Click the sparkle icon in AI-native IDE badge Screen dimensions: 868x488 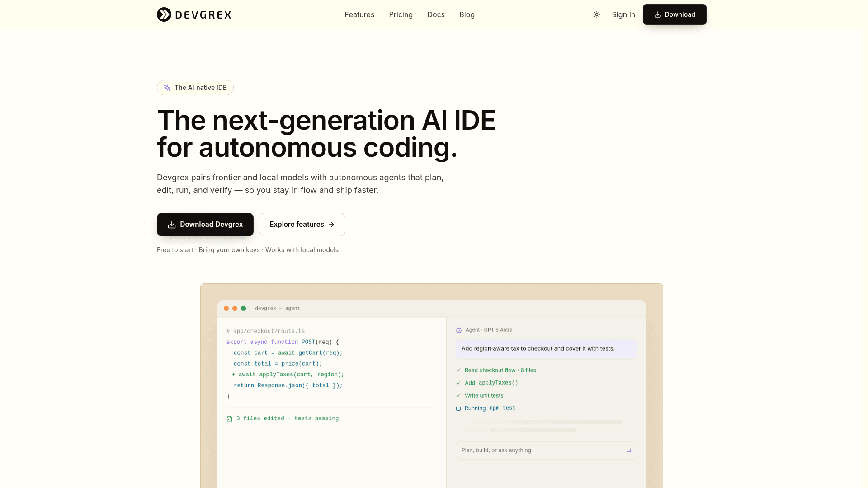(167, 88)
